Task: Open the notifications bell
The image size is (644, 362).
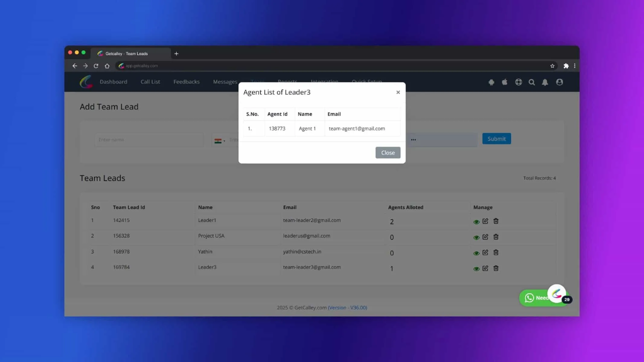Action: coord(545,82)
